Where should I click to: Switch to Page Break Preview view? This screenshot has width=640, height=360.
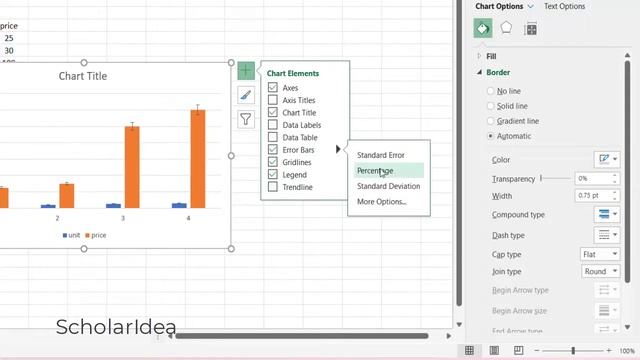tap(518, 350)
